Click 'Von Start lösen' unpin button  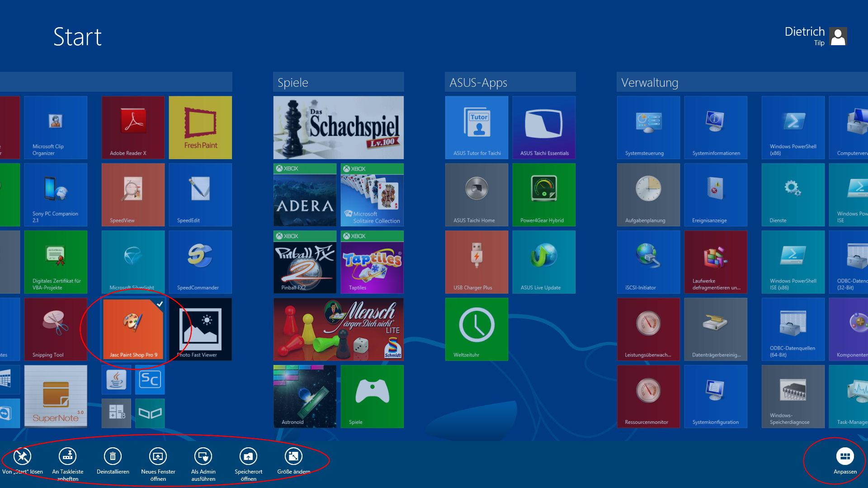coord(22,456)
